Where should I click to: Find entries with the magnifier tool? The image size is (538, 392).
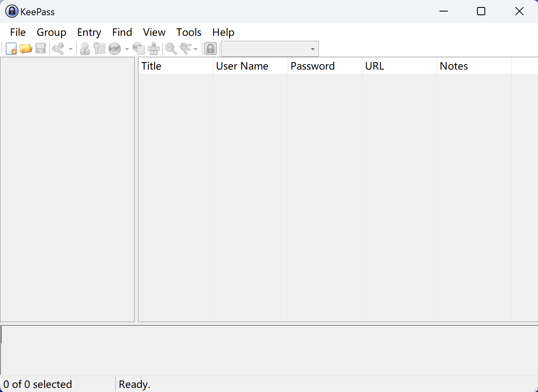[171, 49]
